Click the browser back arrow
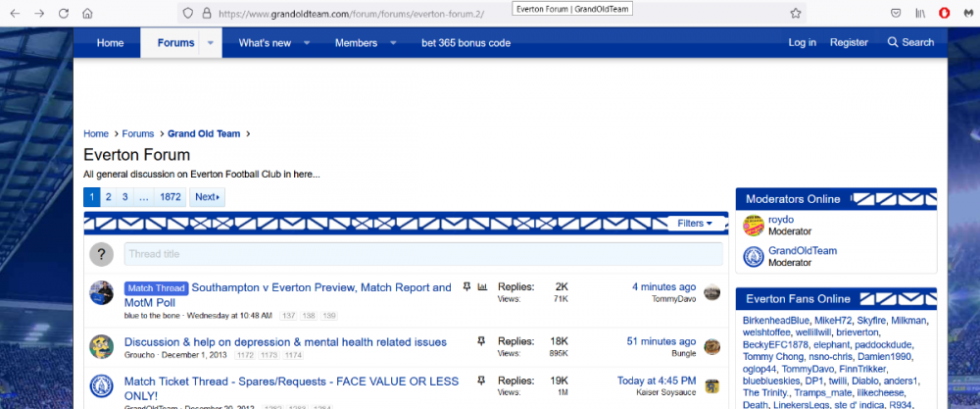The width and height of the screenshot is (980, 409). pyautogui.click(x=15, y=14)
